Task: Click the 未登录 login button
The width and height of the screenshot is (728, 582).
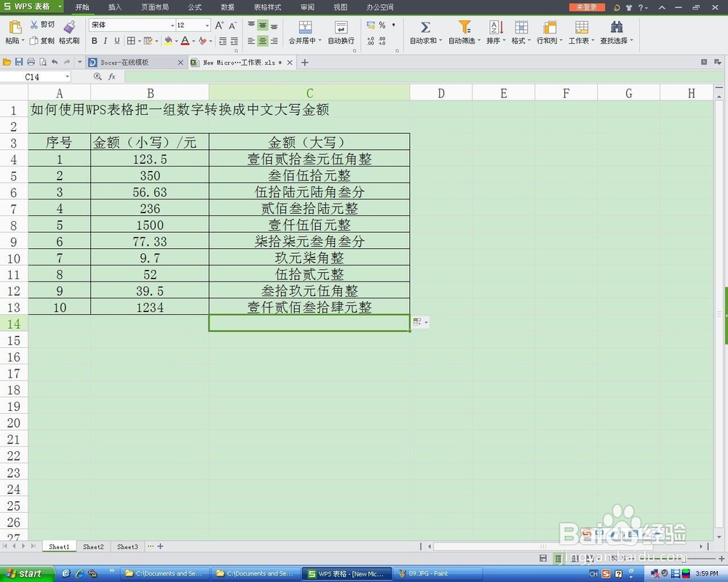Action: pos(587,7)
